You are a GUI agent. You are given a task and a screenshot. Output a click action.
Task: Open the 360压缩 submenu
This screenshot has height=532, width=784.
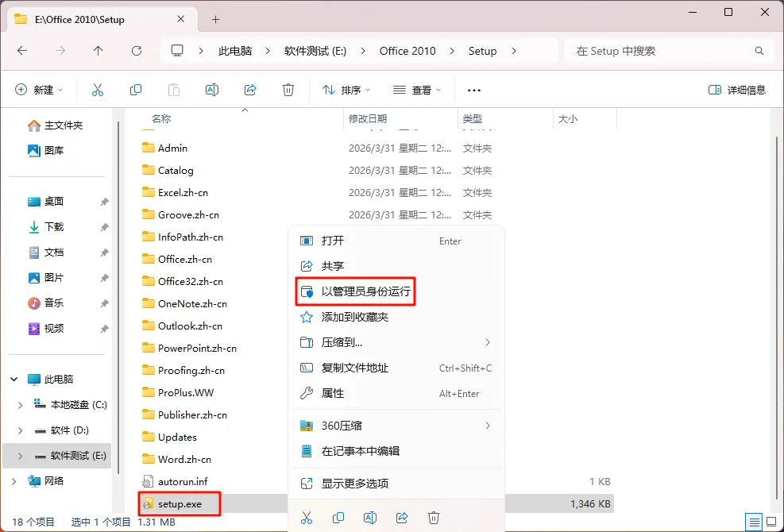click(396, 426)
